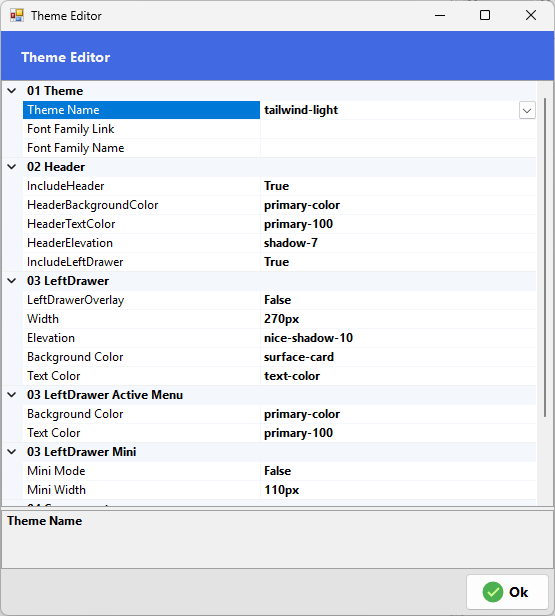Select the Mini Width property
The image size is (555, 616).
pyautogui.click(x=56, y=490)
